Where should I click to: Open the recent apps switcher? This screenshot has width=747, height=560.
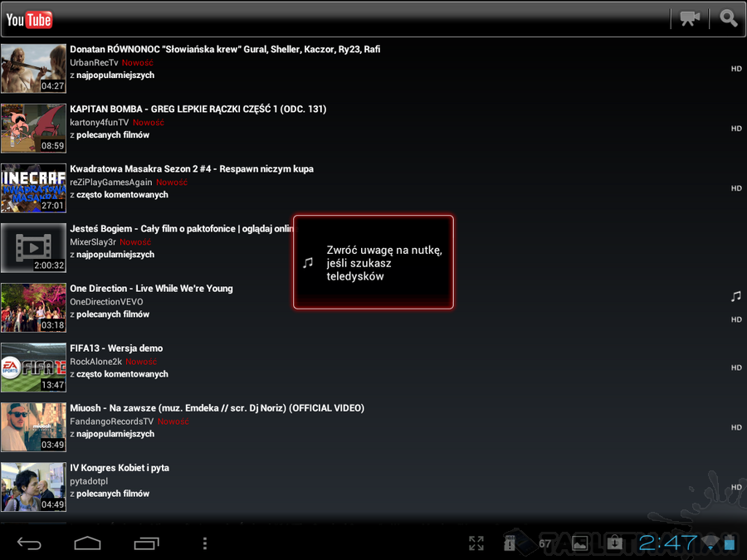(146, 543)
